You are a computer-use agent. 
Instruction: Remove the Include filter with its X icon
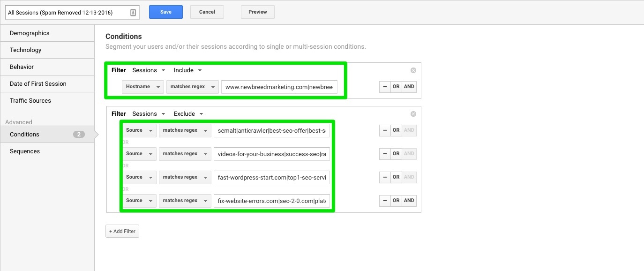click(x=413, y=70)
